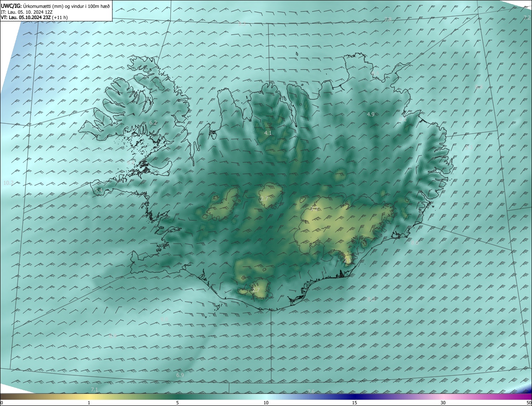Click the '7.6' value label above colorbar
This screenshot has height=406, width=532.
tap(310, 391)
